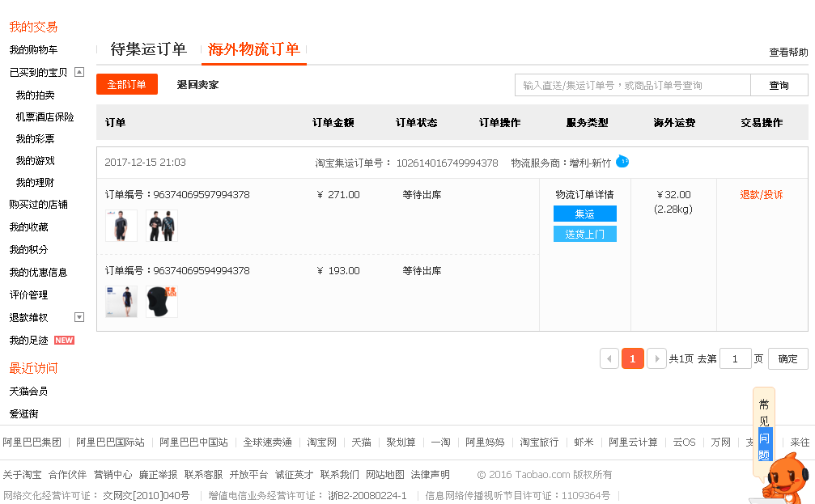The height and width of the screenshot is (504, 815).
Task: Open 我的拍卖 sidebar item
Action: point(35,95)
